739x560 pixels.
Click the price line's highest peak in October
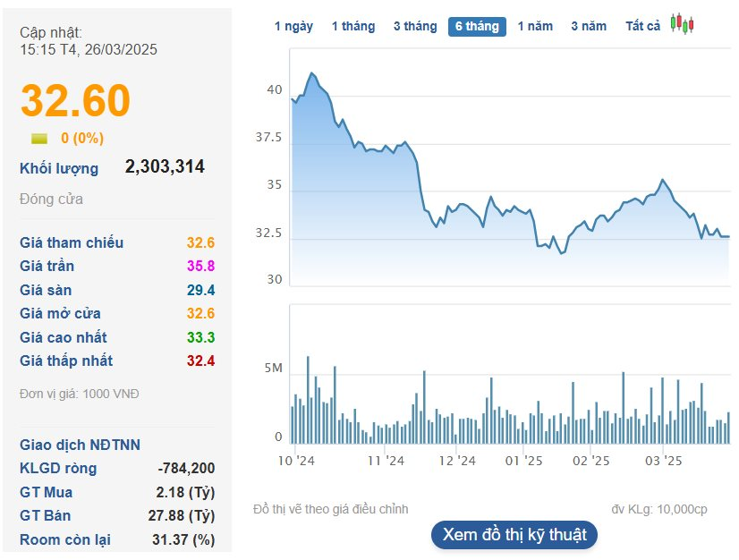click(311, 73)
